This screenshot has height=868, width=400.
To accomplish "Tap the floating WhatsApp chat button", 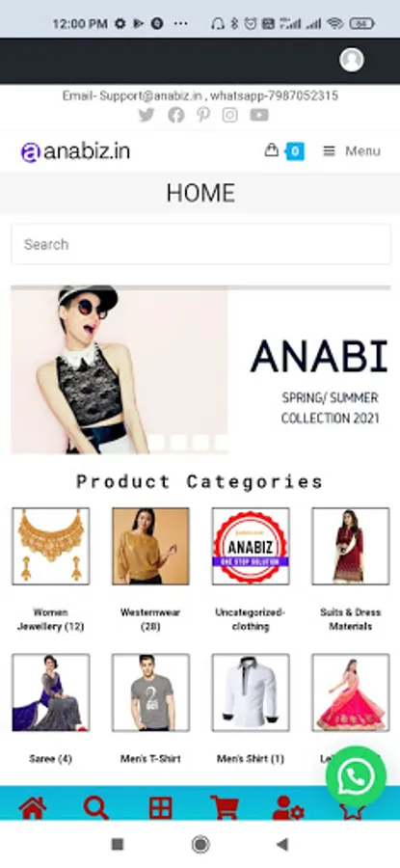I will tap(356, 777).
